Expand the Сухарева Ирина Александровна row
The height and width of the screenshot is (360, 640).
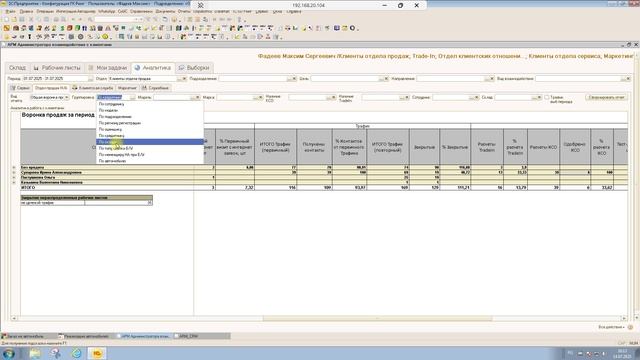[x=14, y=173]
